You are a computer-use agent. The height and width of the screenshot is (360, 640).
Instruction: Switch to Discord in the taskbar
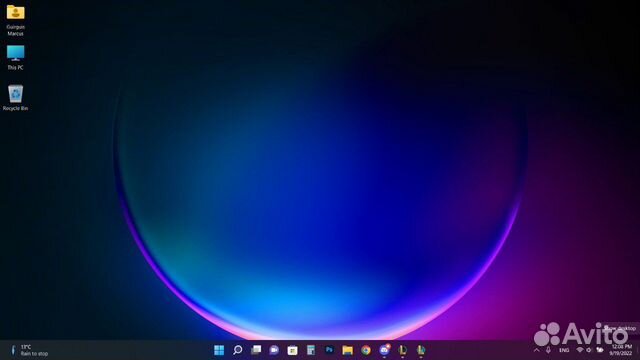[x=384, y=350]
